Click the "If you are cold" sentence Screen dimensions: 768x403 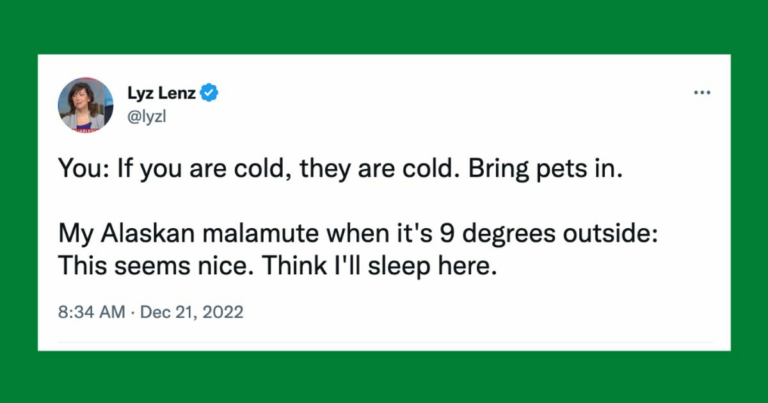coord(232,170)
